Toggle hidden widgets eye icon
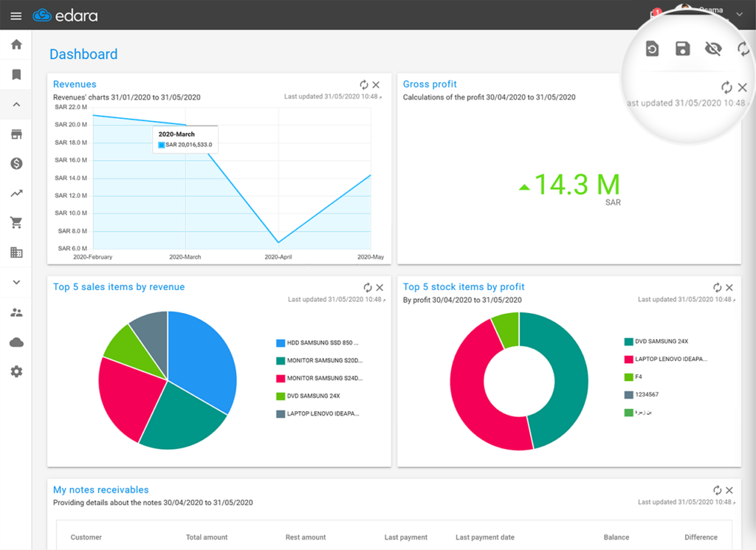 pyautogui.click(x=713, y=49)
